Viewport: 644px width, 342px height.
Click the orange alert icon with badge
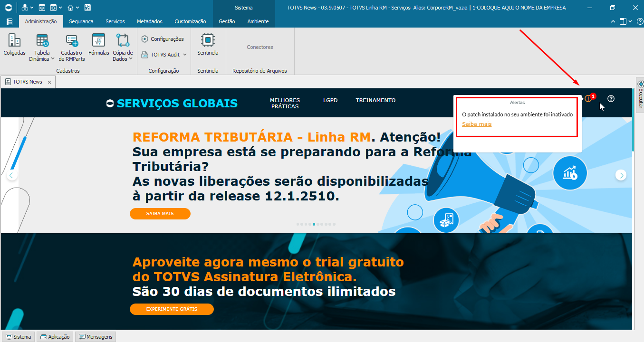tap(588, 99)
